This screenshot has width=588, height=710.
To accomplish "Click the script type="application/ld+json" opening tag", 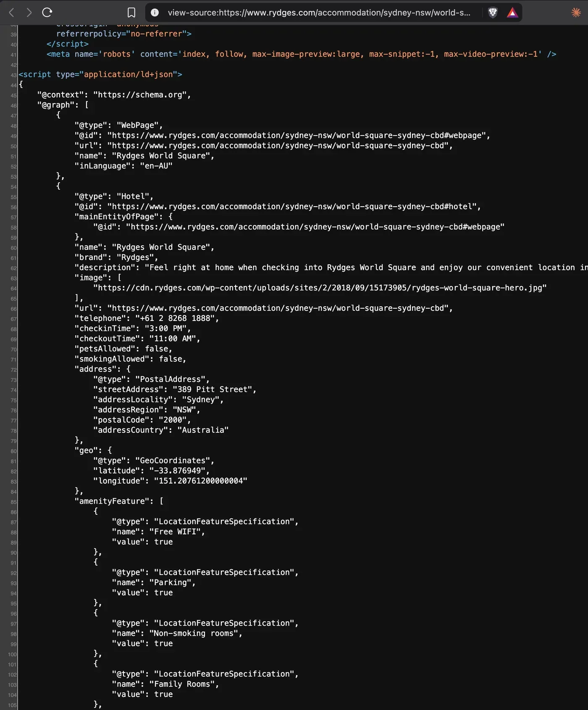I will click(100, 74).
